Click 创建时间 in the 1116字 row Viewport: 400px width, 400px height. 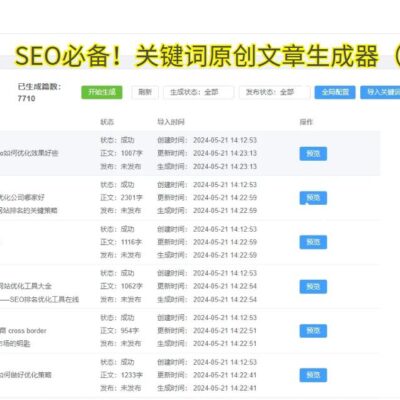pyautogui.click(x=207, y=229)
